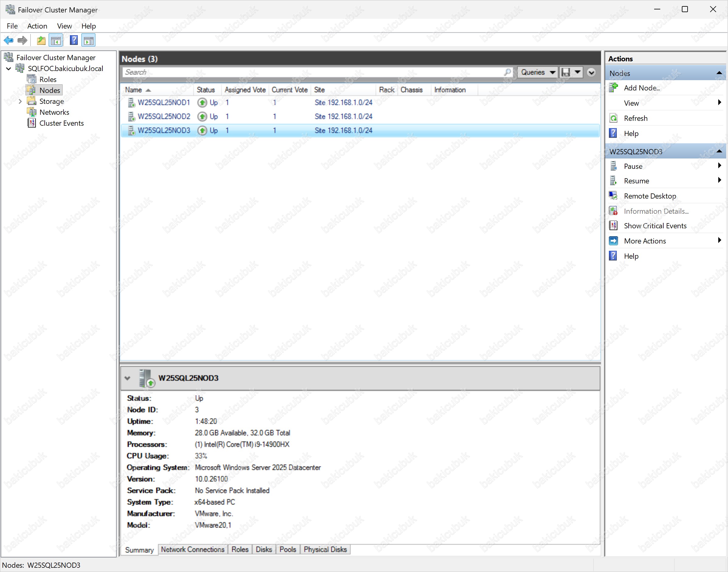Switch to the Network Connections tab

(192, 550)
